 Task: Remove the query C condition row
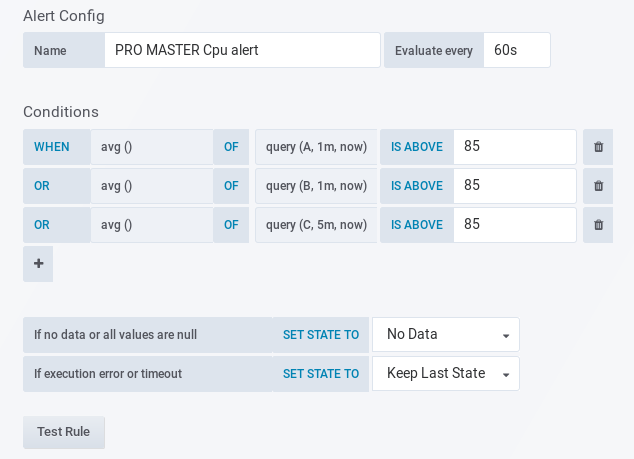tap(598, 225)
